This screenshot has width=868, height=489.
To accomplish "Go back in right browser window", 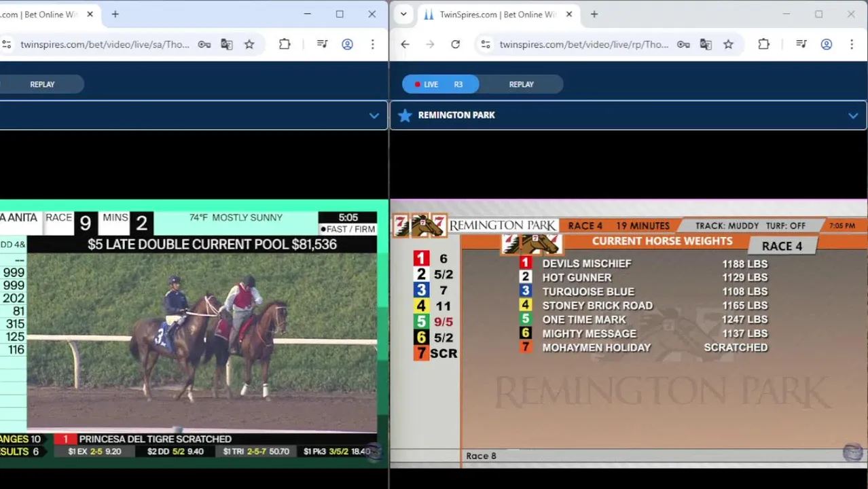I will coord(405,45).
